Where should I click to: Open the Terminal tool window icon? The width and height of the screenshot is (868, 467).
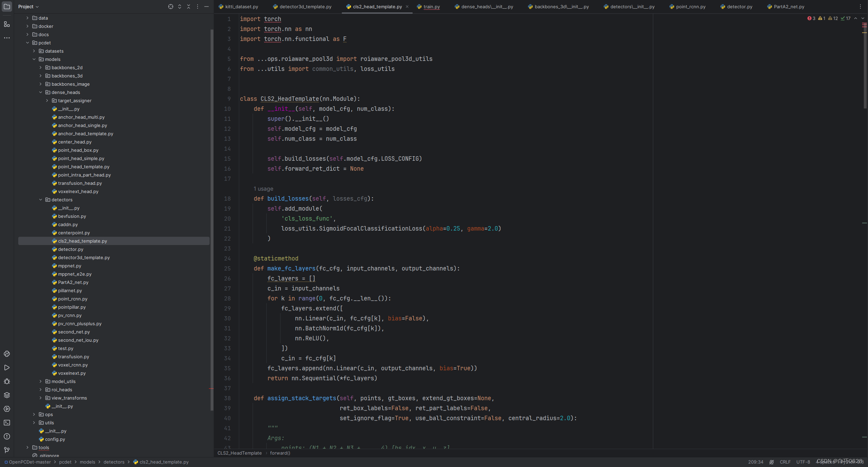[x=7, y=423]
